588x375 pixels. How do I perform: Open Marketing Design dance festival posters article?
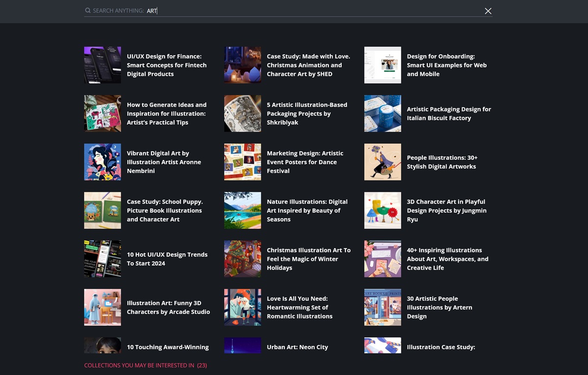click(305, 162)
